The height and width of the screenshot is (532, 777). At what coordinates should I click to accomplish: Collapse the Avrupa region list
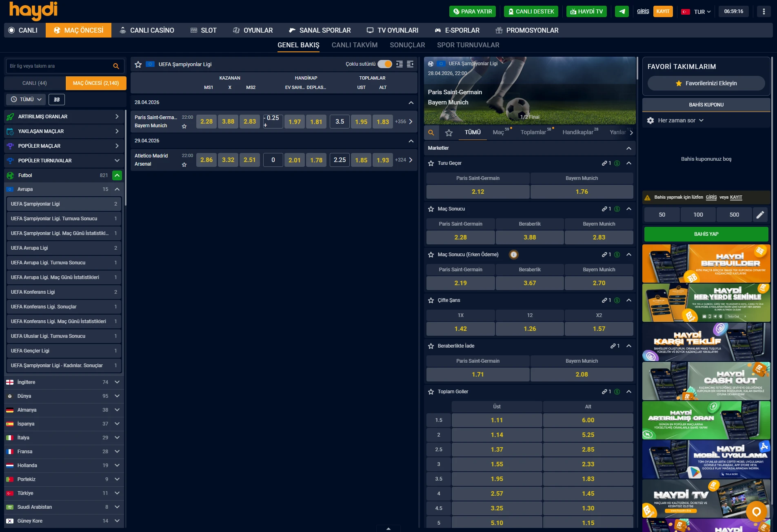117,189
